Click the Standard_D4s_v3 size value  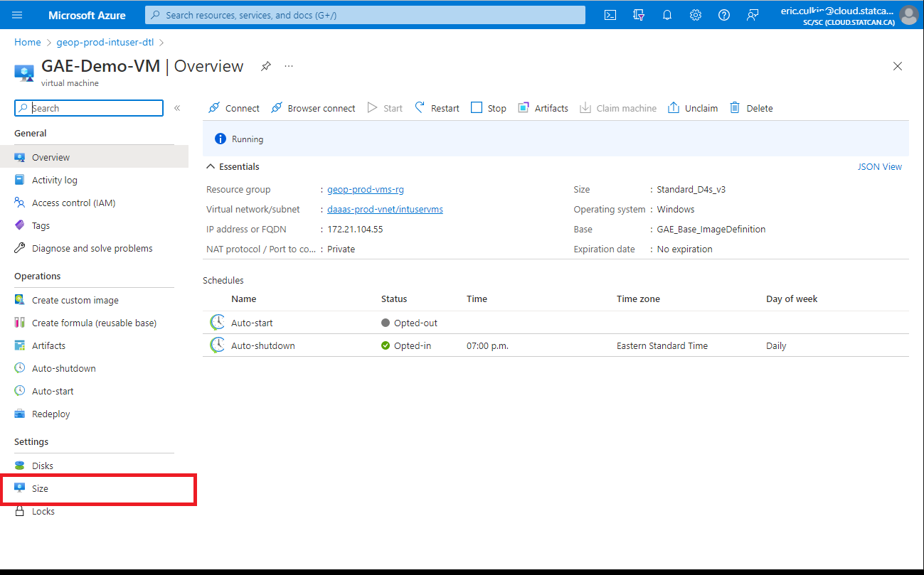(x=691, y=190)
